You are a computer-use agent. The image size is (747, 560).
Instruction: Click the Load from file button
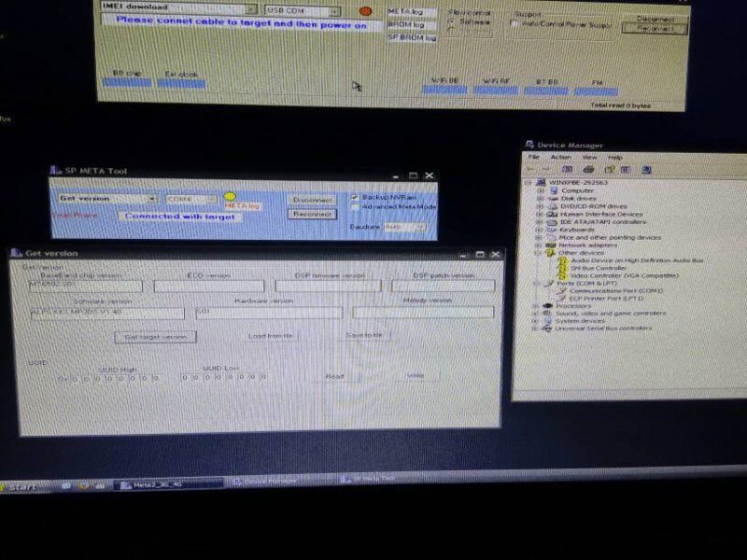270,336
